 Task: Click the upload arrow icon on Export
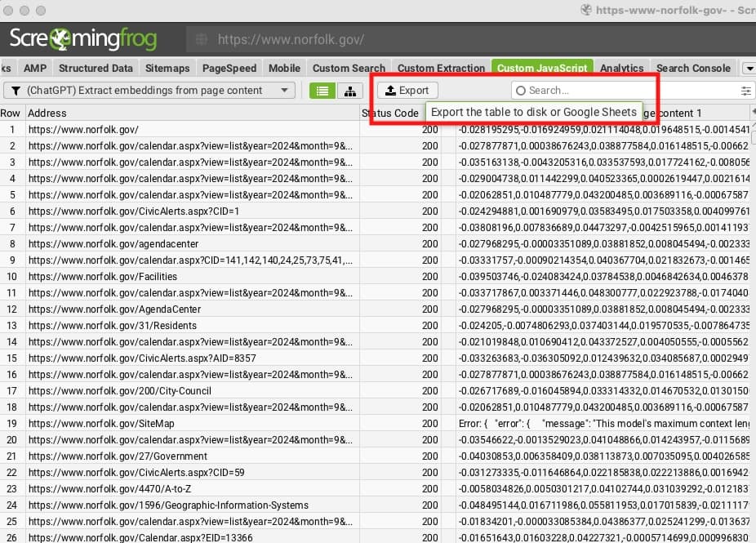click(391, 90)
